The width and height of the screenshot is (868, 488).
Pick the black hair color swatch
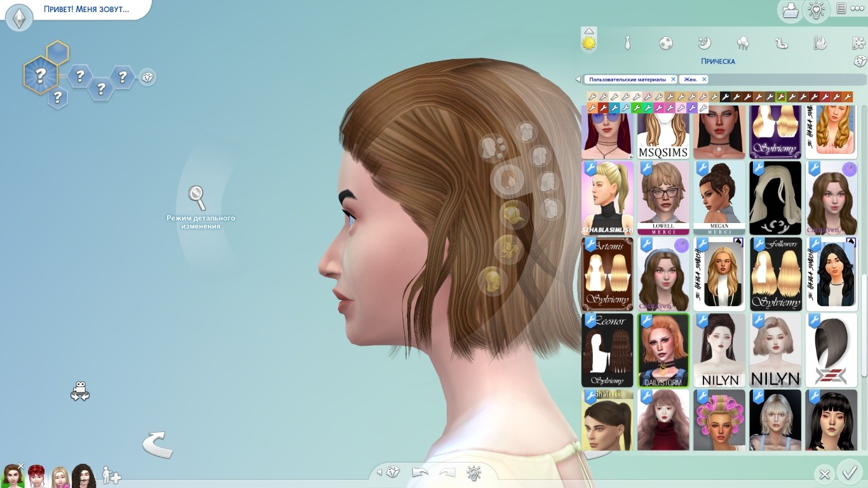click(x=726, y=97)
